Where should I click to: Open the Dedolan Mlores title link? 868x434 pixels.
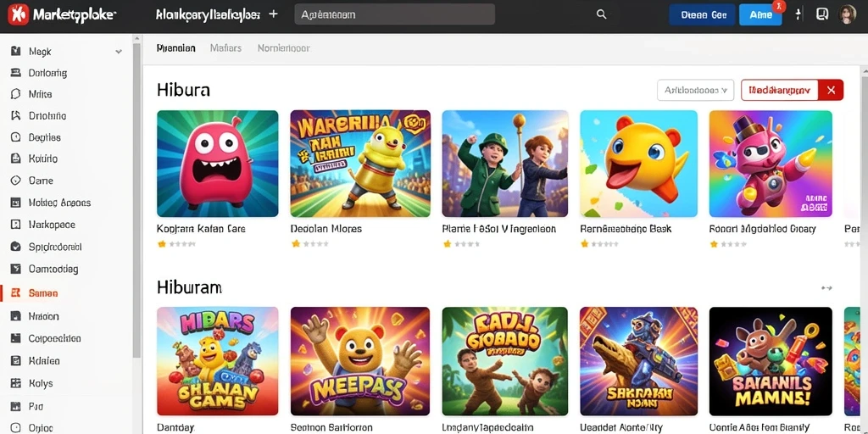[x=326, y=229]
